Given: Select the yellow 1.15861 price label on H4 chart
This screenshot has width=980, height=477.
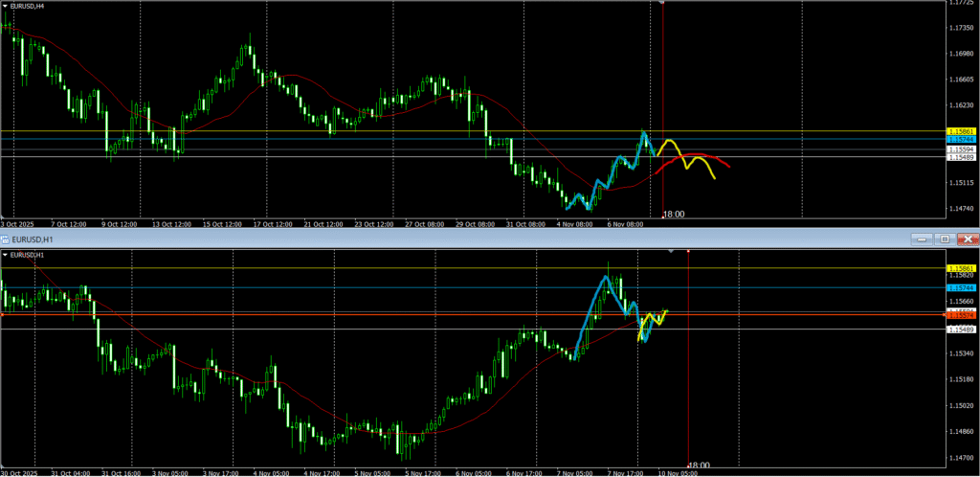Looking at the screenshot, I should [960, 130].
